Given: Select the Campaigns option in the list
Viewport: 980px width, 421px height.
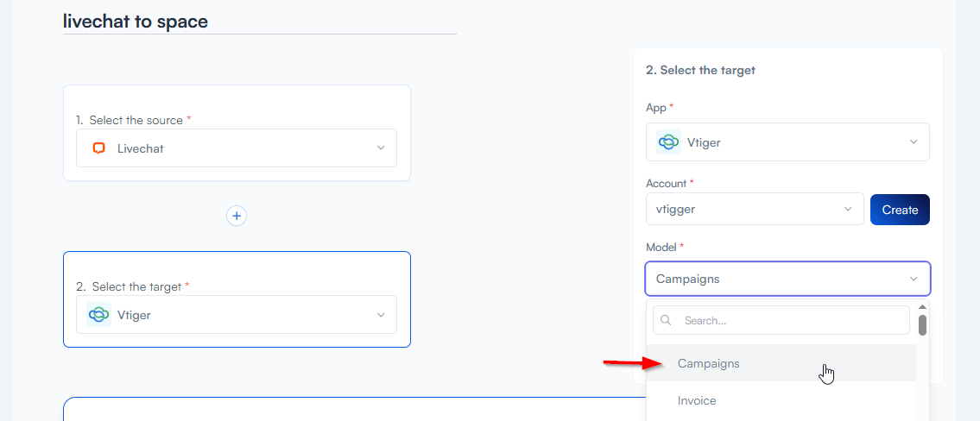Looking at the screenshot, I should pyautogui.click(x=709, y=363).
